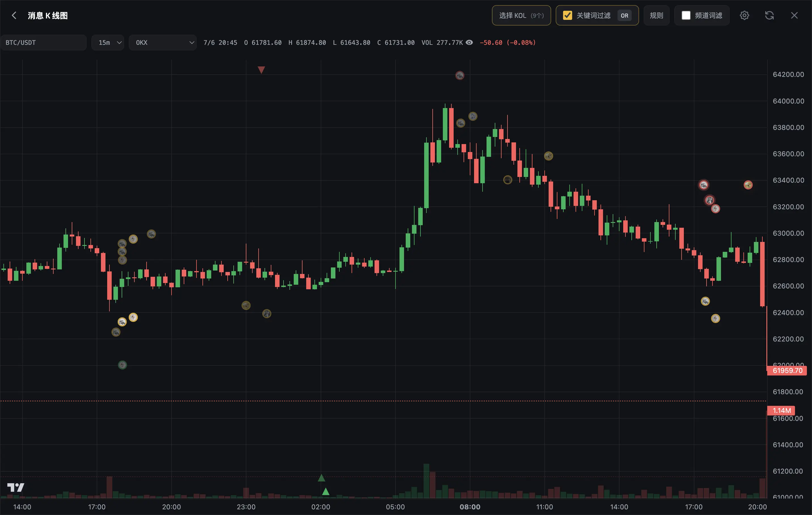Close the 消息 K 线图 panel

[x=794, y=16]
